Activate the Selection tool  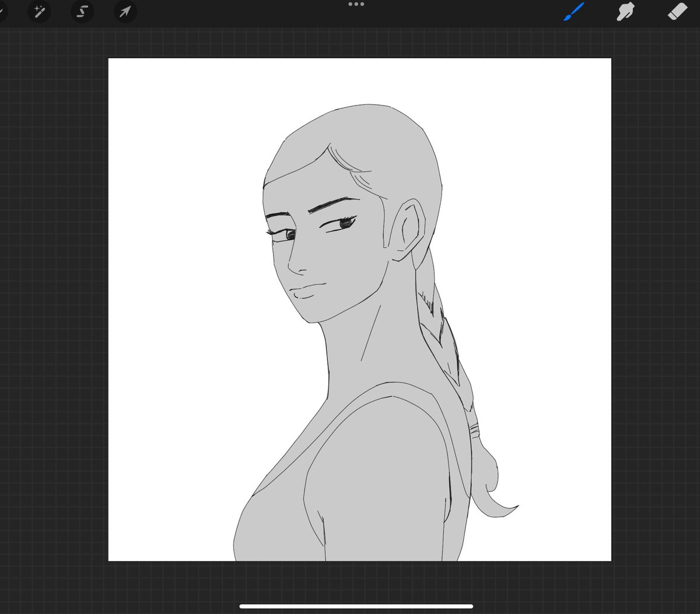(x=82, y=11)
